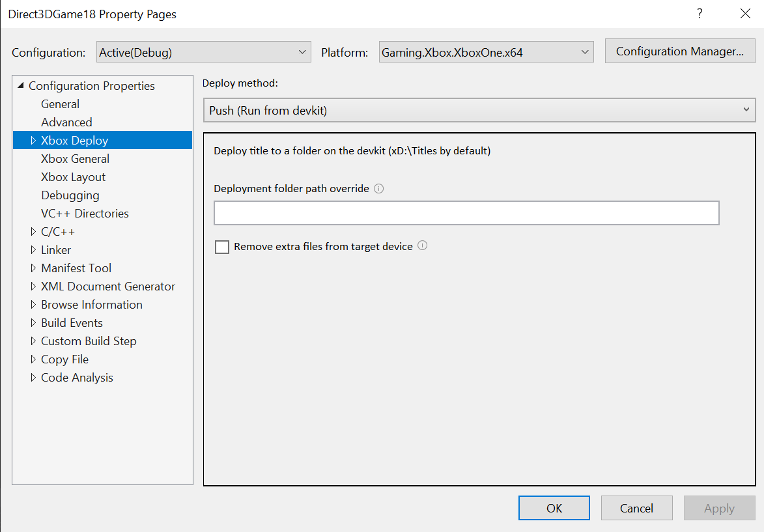Select the Xbox General page
764x532 pixels.
click(x=75, y=159)
